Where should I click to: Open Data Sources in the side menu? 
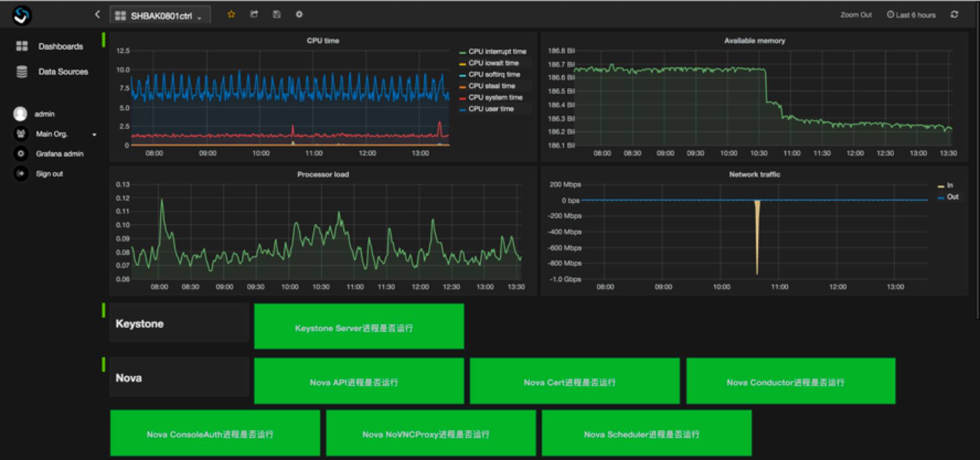63,72
